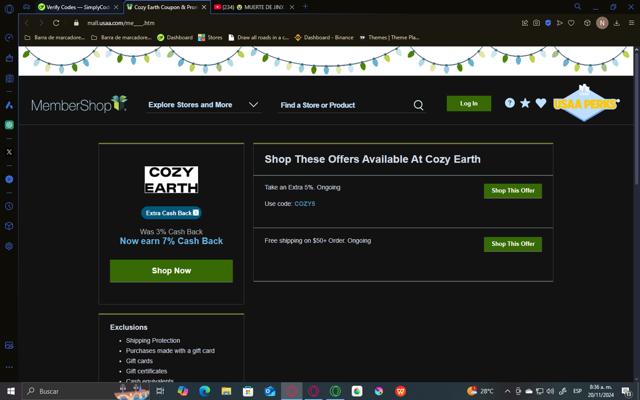Viewport: 640px width, 400px height.
Task: Add page to bookmarks with heart icon in address bar
Action: pos(571,23)
